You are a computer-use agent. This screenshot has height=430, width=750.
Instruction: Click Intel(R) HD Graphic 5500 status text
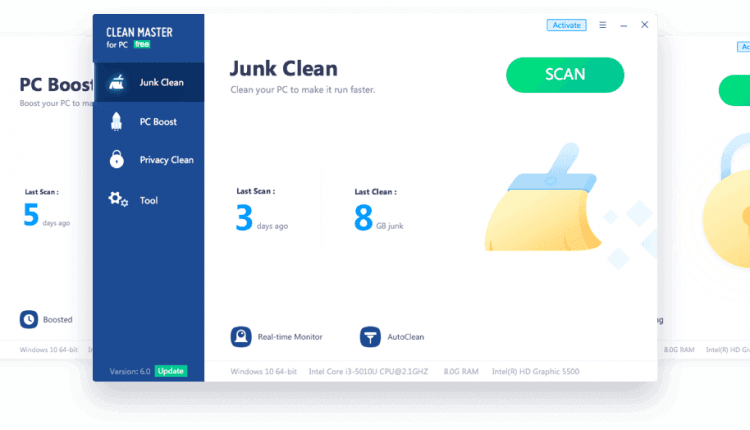(536, 371)
